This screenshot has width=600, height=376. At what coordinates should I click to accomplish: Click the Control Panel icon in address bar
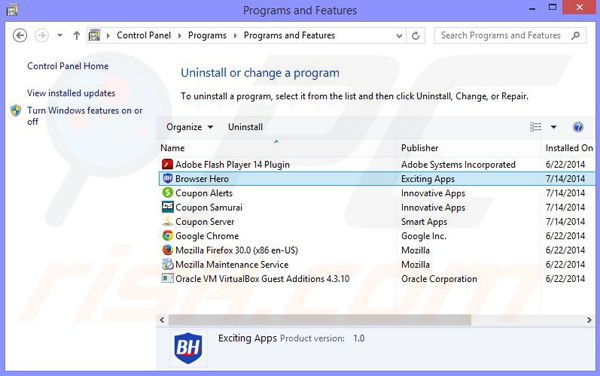[94, 36]
